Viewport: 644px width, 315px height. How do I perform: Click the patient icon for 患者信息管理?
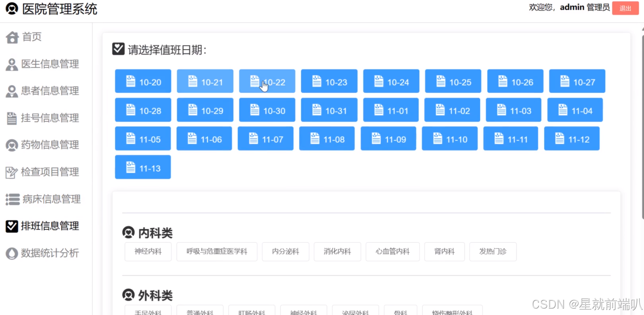[x=12, y=91]
